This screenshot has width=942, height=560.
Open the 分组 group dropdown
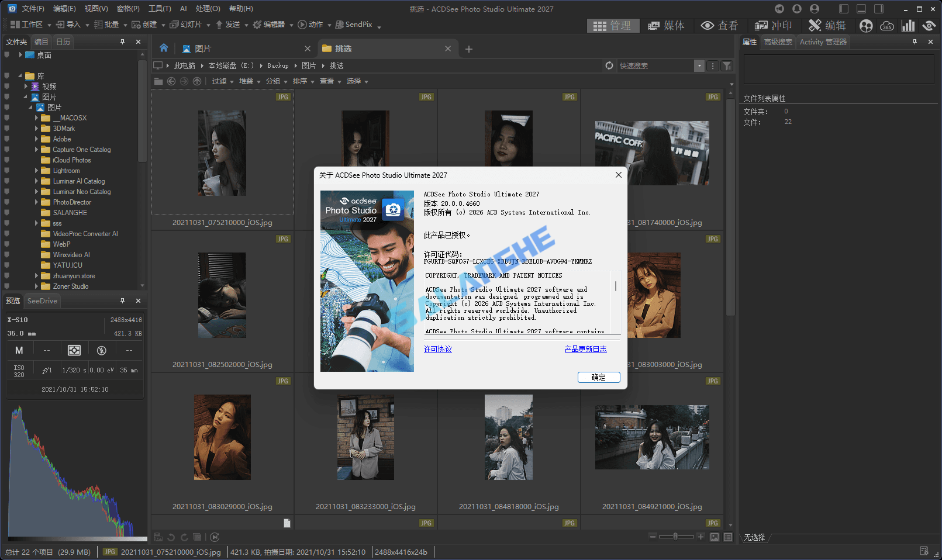pyautogui.click(x=277, y=81)
